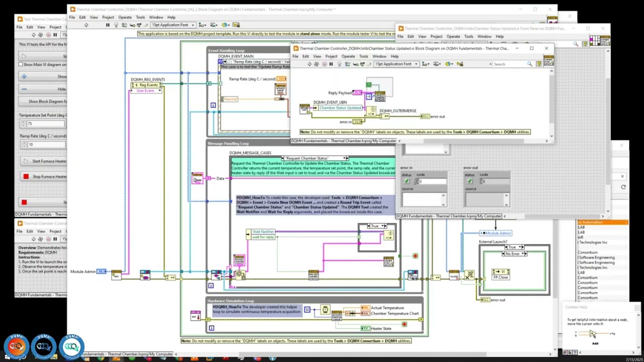Open Align Objects menu in Thermal Chamber Controller diagram
Screen dimensions: 644x362
point(202,25)
